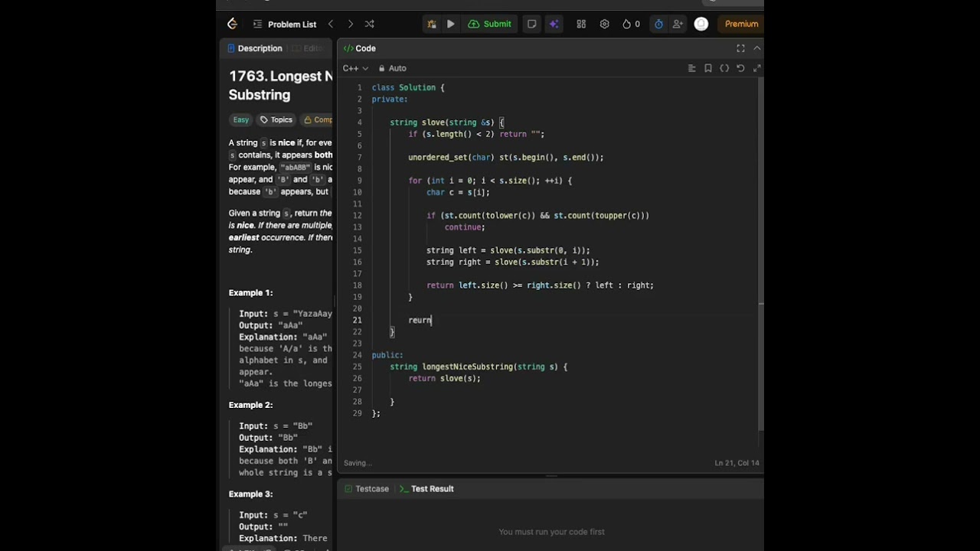Click the debugger icon beside Run
The image size is (980, 551).
tap(432, 24)
